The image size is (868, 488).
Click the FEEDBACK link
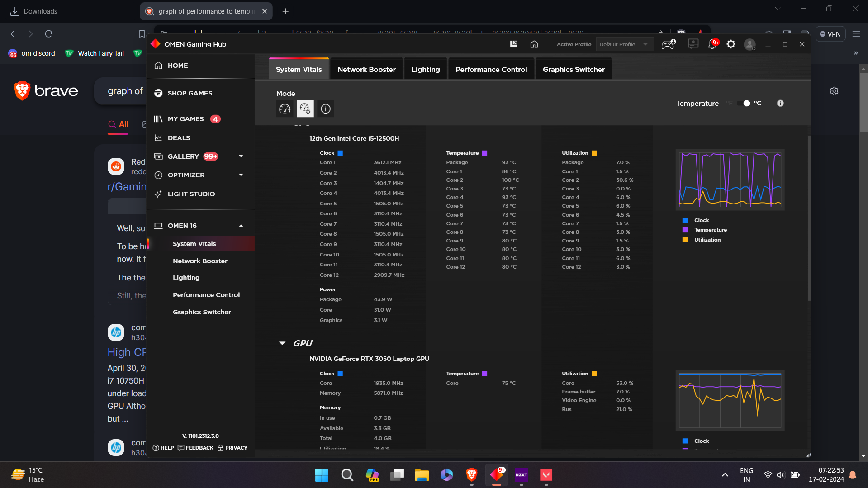pyautogui.click(x=196, y=448)
